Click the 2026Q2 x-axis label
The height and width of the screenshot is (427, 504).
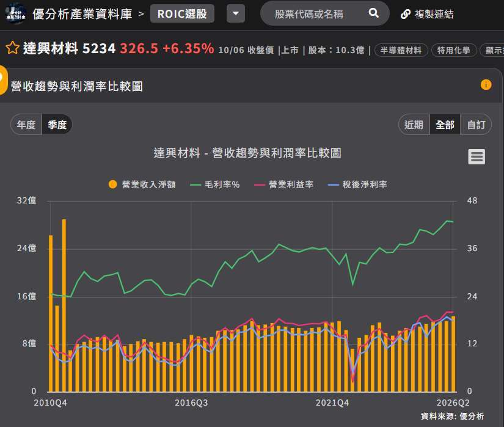453,403
